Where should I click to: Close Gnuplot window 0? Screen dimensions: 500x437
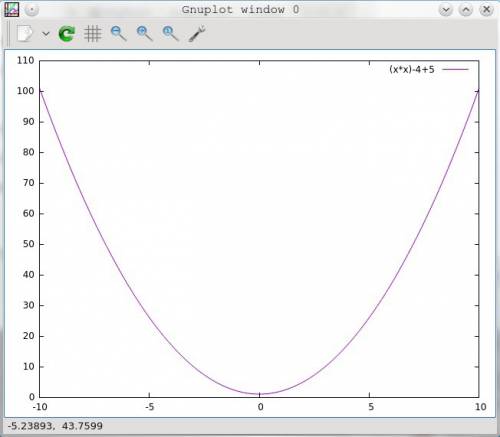[486, 10]
